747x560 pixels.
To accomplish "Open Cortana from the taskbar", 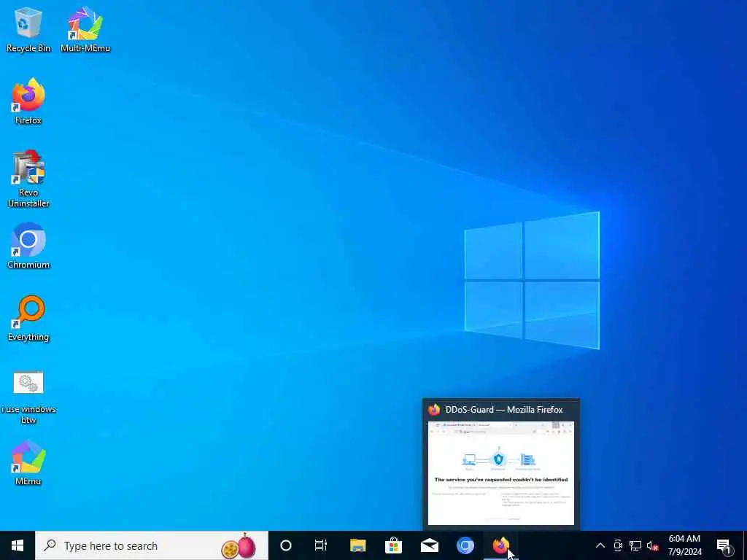I will [x=286, y=545].
